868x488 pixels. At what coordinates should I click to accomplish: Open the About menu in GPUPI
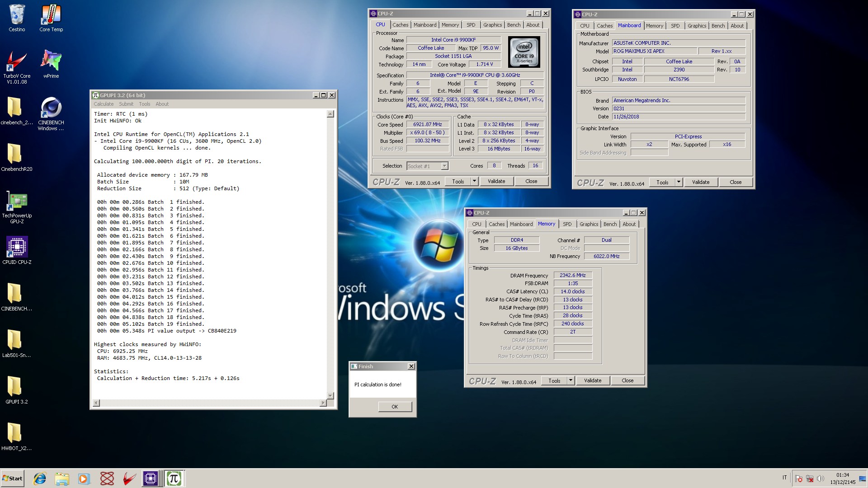(162, 104)
